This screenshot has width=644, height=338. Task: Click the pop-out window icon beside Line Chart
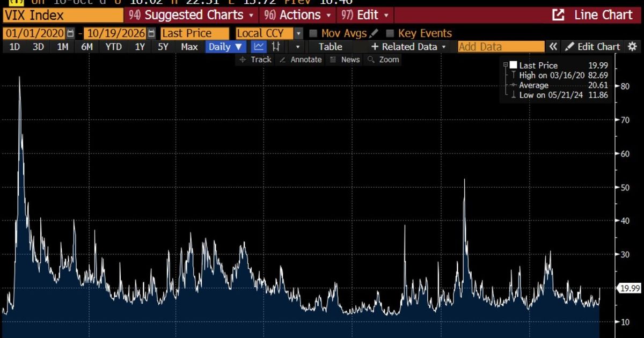click(x=558, y=14)
